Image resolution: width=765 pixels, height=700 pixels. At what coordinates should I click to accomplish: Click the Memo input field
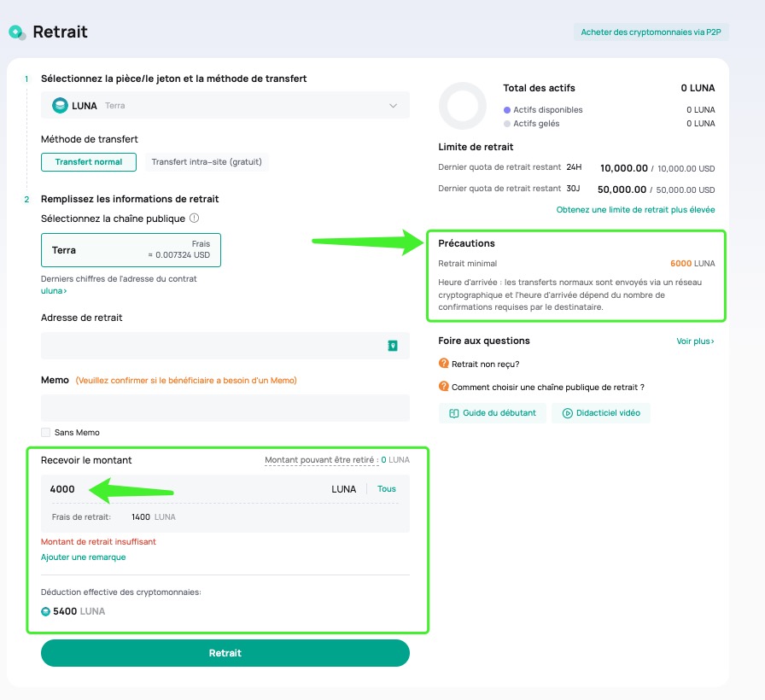[225, 408]
